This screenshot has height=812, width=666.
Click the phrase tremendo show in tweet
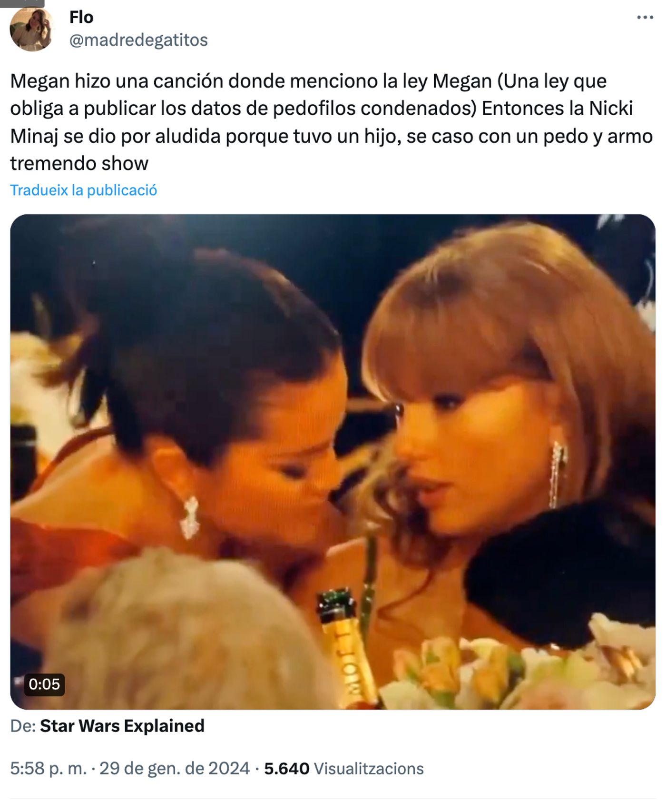(79, 164)
